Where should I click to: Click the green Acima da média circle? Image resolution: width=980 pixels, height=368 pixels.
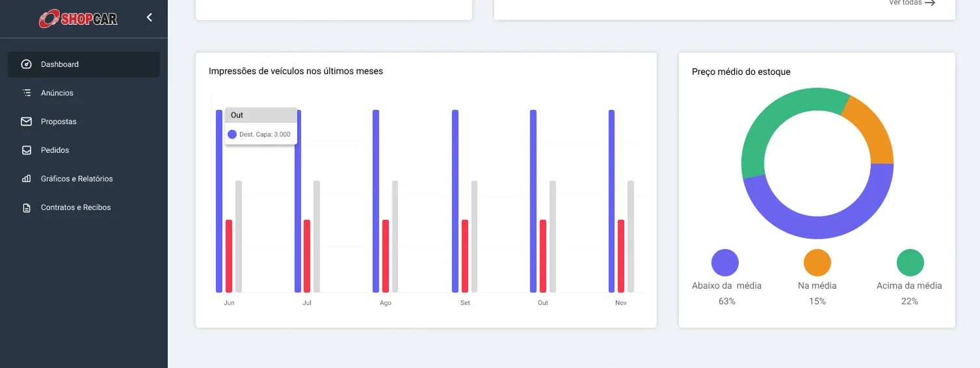coord(910,263)
